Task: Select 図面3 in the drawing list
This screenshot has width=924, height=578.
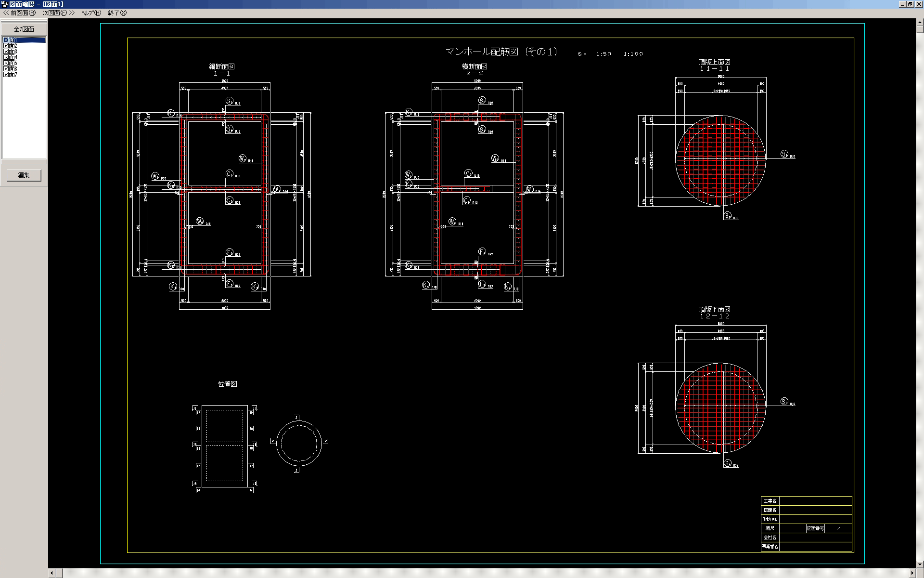Action: (x=10, y=52)
